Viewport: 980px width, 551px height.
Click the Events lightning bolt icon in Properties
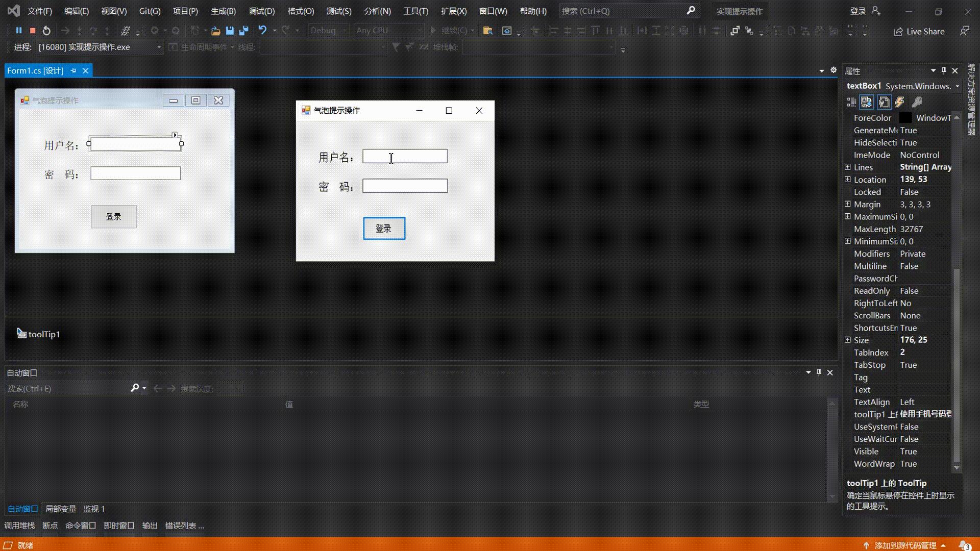[899, 102]
